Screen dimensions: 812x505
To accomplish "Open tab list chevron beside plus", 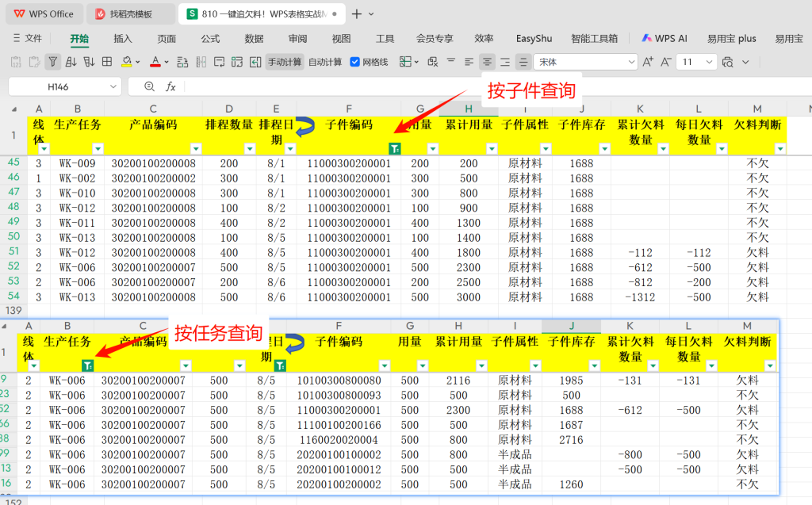I will (371, 14).
